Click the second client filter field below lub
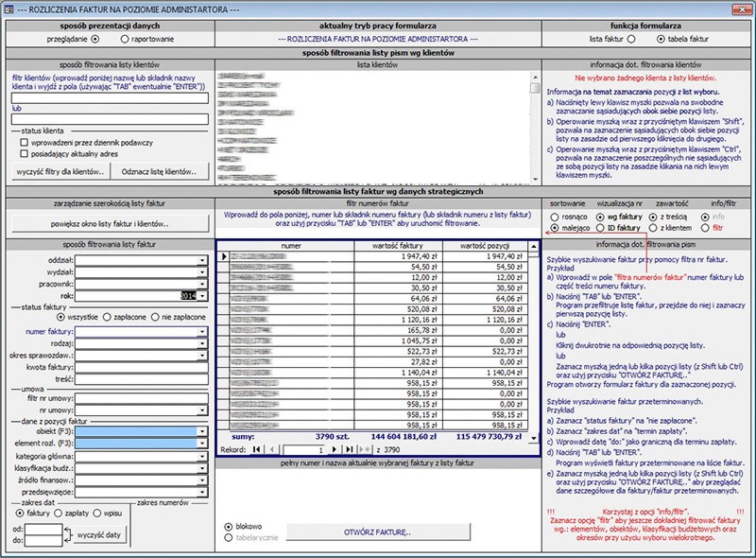The width and height of the screenshot is (756, 558). (110, 119)
